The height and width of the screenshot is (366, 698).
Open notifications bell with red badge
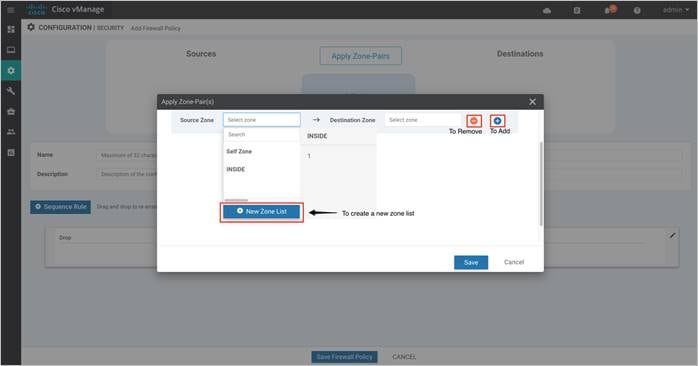click(x=610, y=9)
